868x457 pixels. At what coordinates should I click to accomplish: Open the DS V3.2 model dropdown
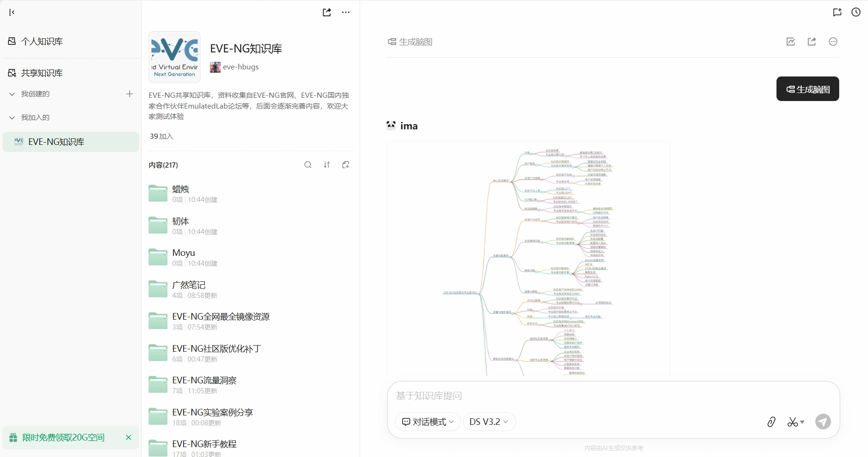point(489,422)
